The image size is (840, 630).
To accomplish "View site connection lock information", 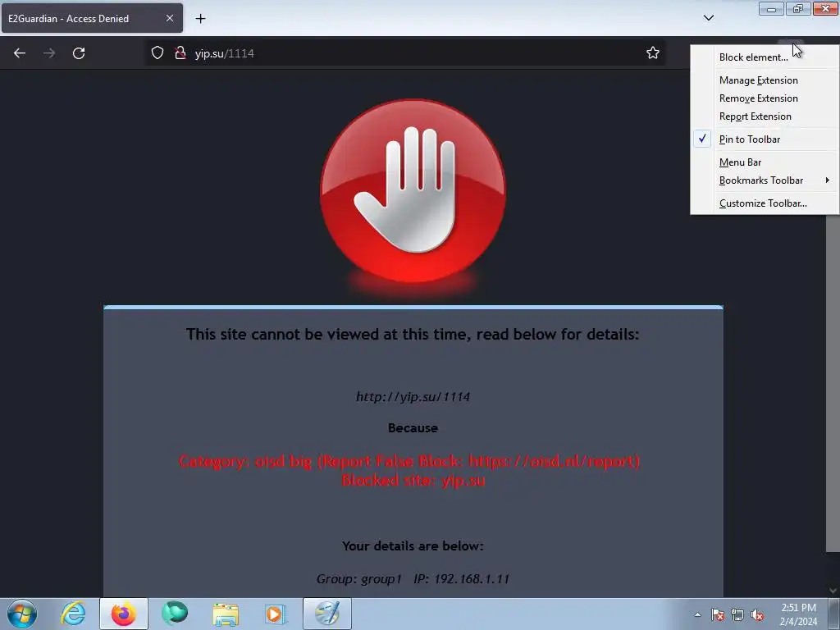I will pyautogui.click(x=180, y=53).
